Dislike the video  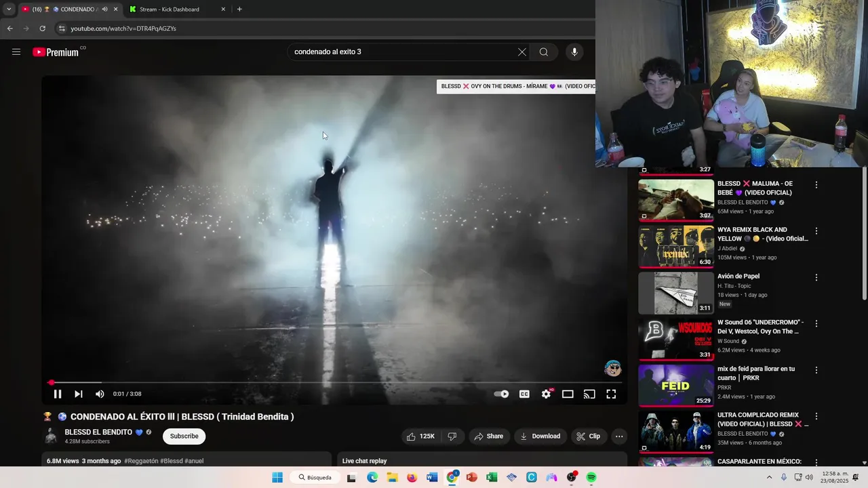tap(452, 436)
